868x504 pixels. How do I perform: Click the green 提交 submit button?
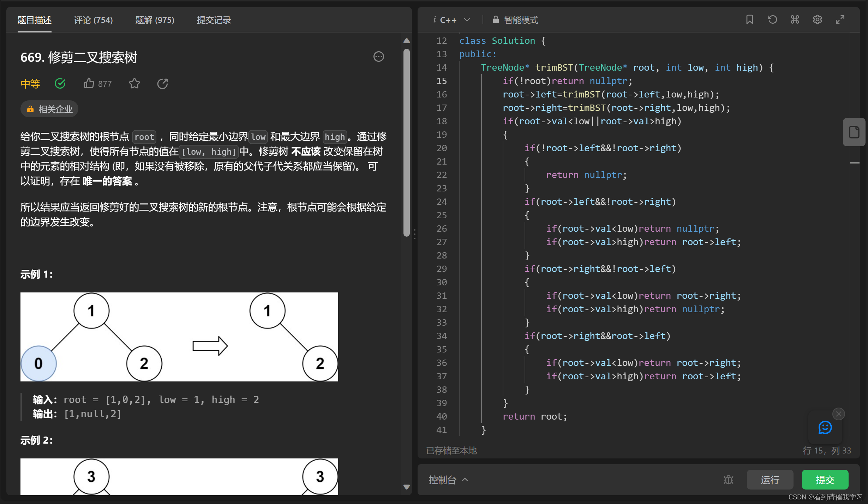pos(825,480)
